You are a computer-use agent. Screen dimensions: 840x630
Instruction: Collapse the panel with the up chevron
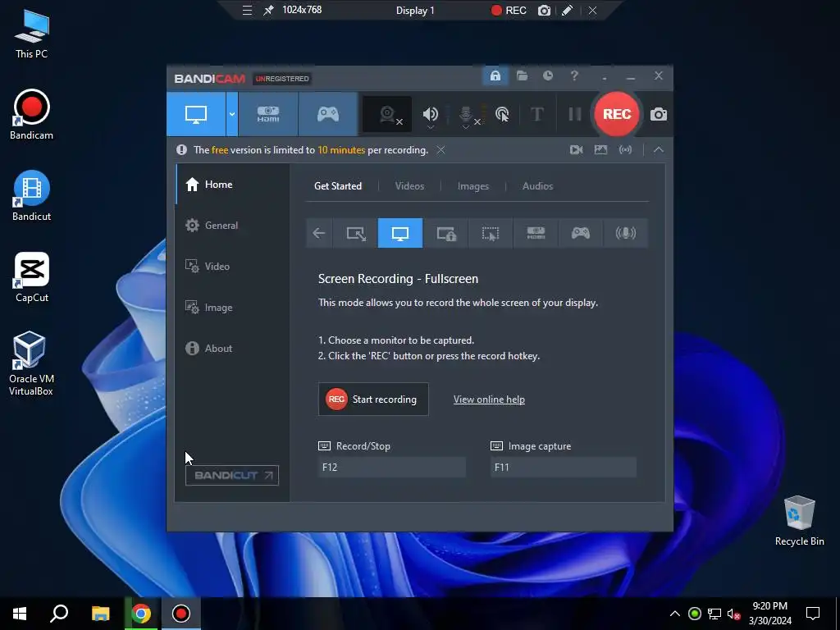point(659,150)
